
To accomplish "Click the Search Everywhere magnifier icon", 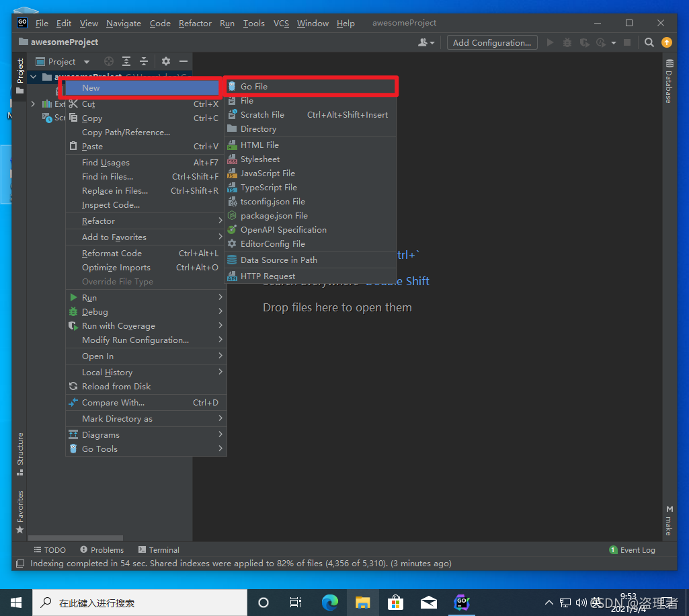I will pyautogui.click(x=649, y=42).
